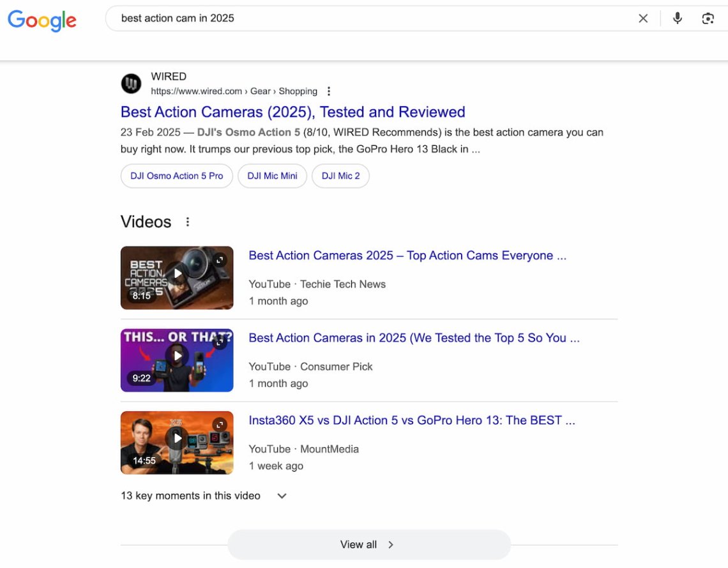
Task: Click the WIRED result snippet description
Action: pyautogui.click(x=361, y=141)
